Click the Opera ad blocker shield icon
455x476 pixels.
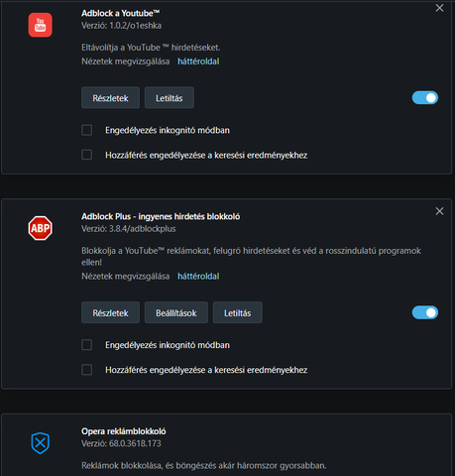click(x=40, y=443)
